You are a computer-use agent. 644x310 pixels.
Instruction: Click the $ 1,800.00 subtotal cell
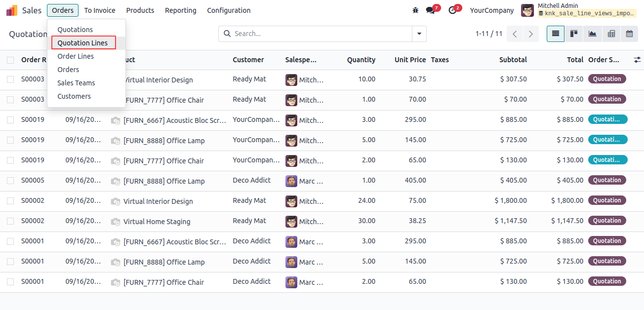pos(511,200)
